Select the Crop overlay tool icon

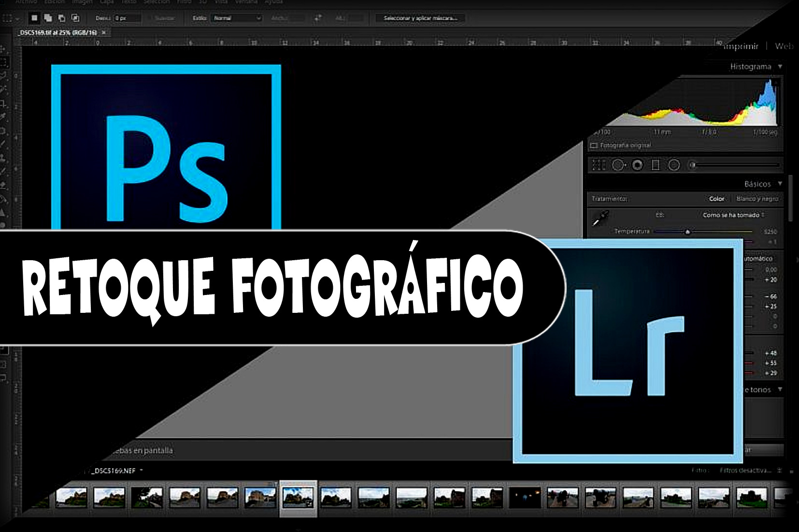pyautogui.click(x=599, y=166)
